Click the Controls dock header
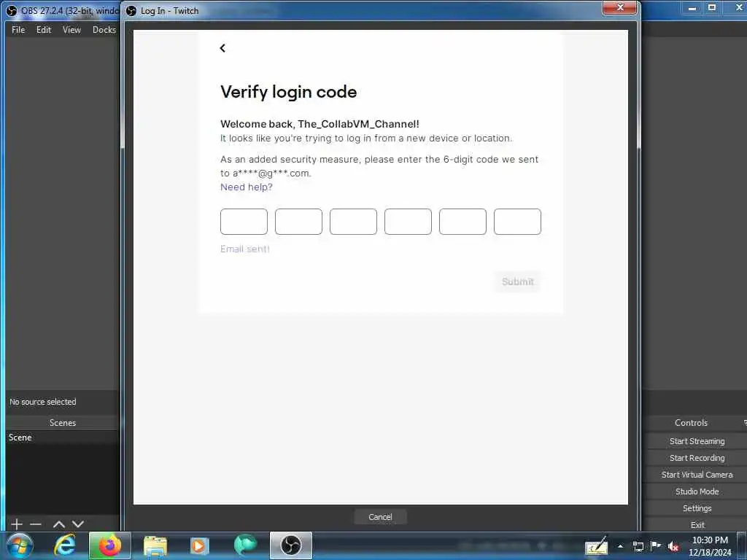 pyautogui.click(x=691, y=422)
